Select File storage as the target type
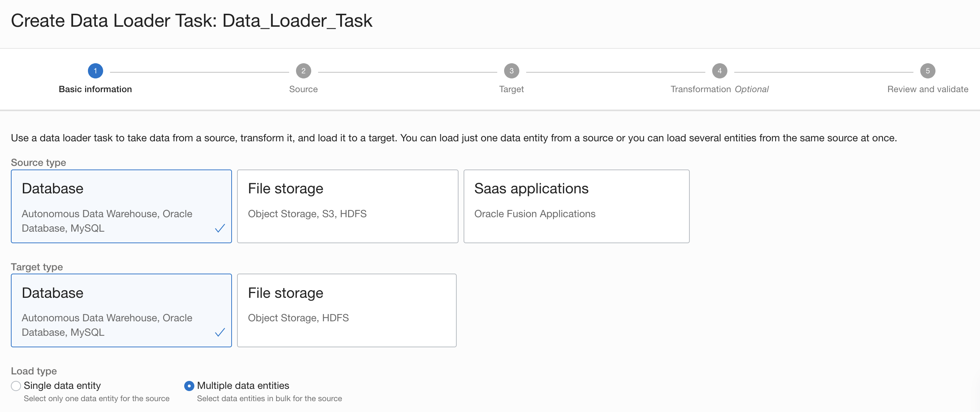This screenshot has width=980, height=412. [347, 310]
